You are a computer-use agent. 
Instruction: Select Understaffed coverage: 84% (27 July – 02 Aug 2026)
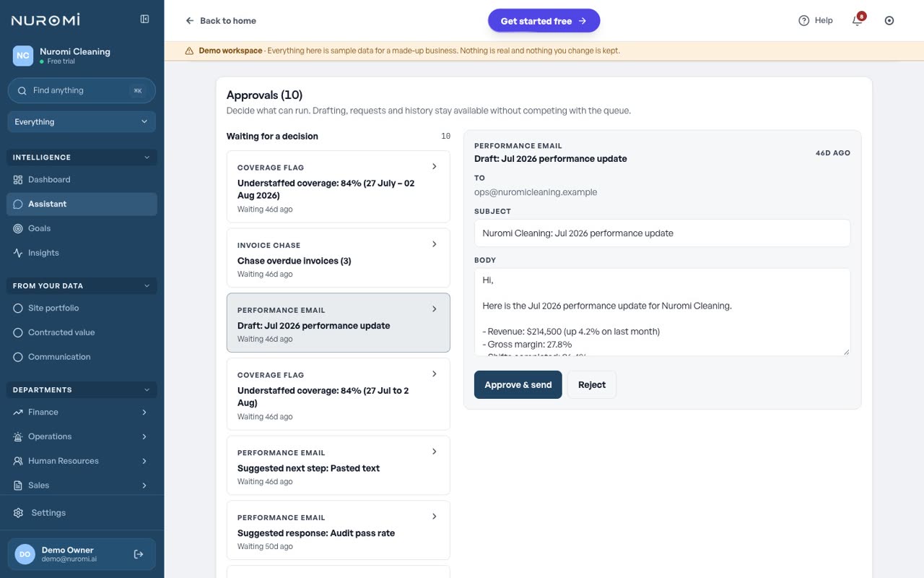point(339,186)
